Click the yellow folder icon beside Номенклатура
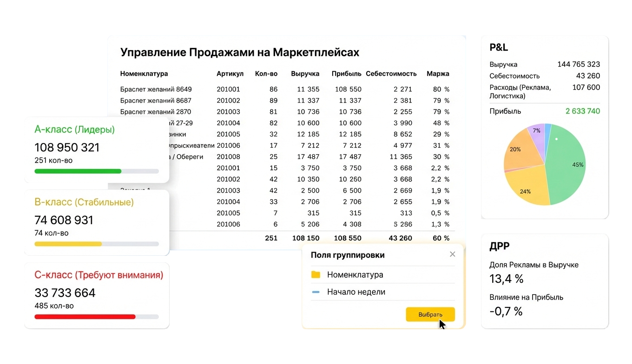 click(316, 275)
